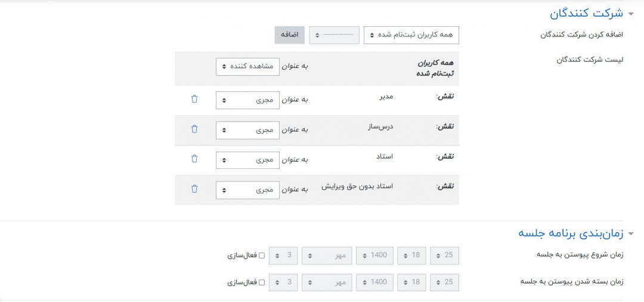Collapse the شرکت کنندگان section
This screenshot has width=644, height=302.
630,14
